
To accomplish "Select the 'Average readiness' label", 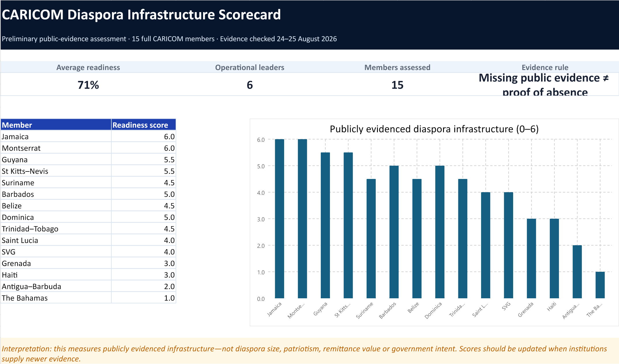I will tap(88, 67).
